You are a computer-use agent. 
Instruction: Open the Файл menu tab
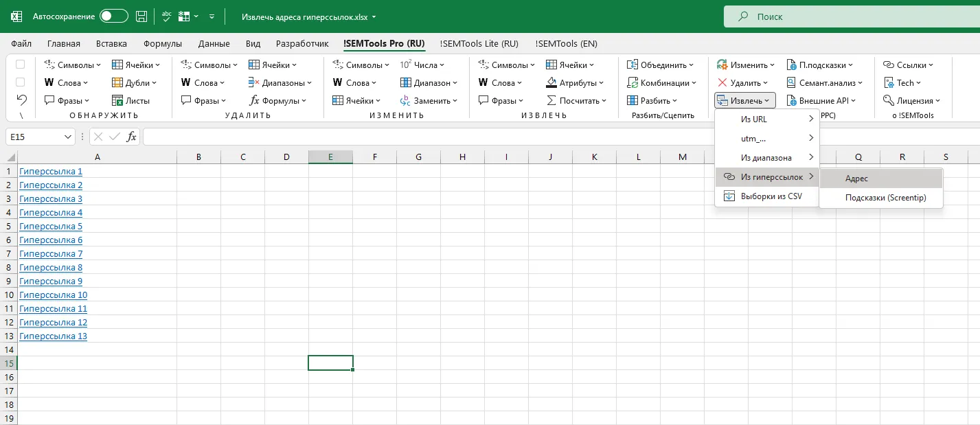[x=21, y=43]
